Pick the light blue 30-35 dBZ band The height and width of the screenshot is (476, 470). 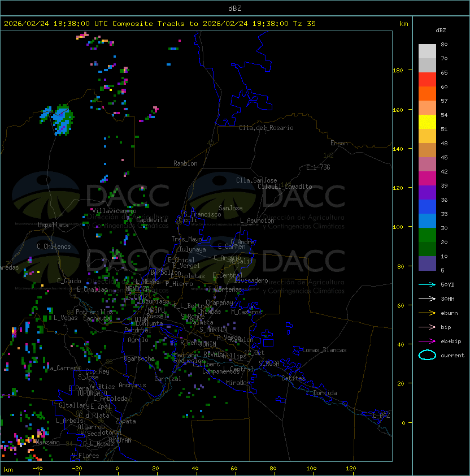[x=427, y=221]
